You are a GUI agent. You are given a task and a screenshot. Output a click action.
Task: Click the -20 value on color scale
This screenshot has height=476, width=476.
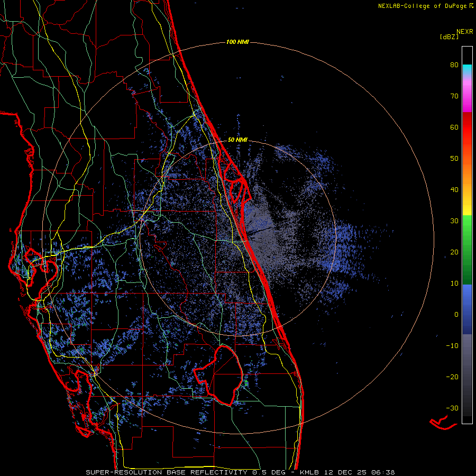(x=452, y=377)
